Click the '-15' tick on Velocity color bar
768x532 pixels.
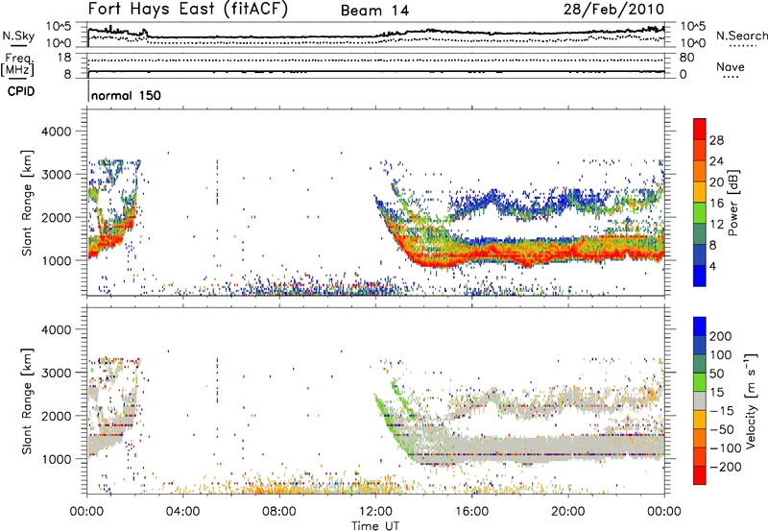(722, 410)
